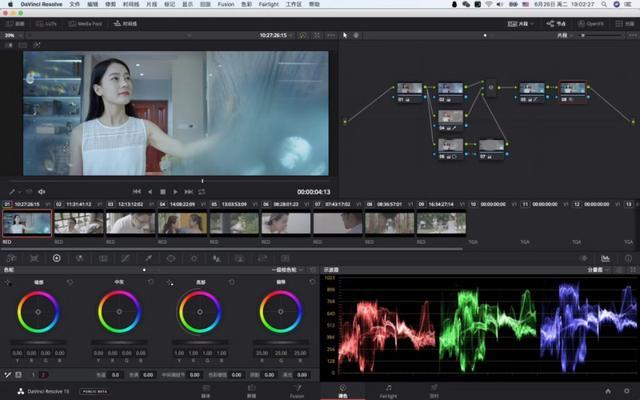Open the viewer zoom percentage dropdown

coord(13,35)
